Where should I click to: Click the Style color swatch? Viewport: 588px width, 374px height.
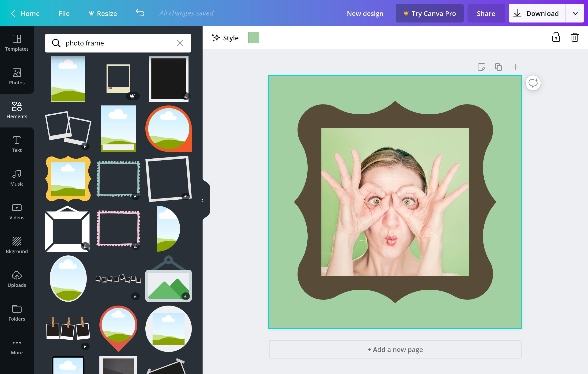(x=254, y=37)
